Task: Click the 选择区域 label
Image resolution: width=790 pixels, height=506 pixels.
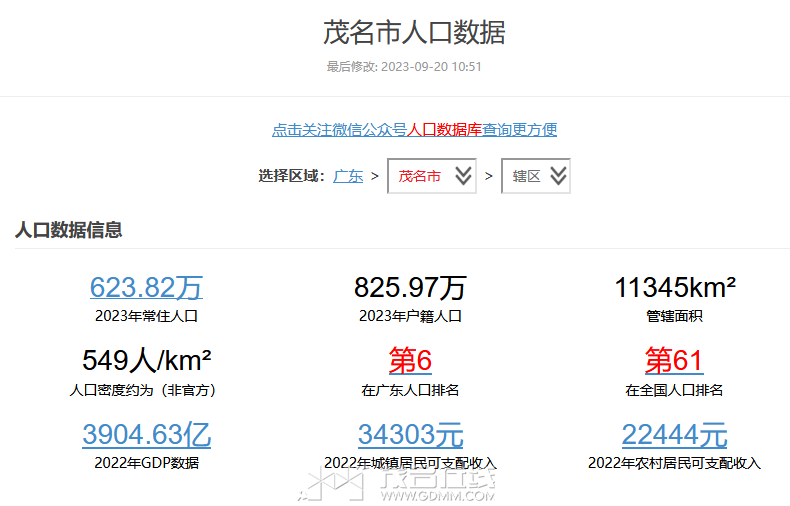Action: point(292,176)
